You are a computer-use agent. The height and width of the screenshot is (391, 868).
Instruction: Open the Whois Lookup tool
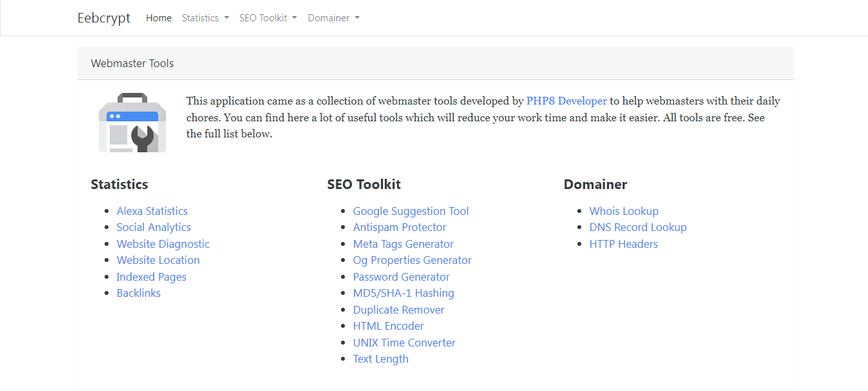click(x=624, y=211)
